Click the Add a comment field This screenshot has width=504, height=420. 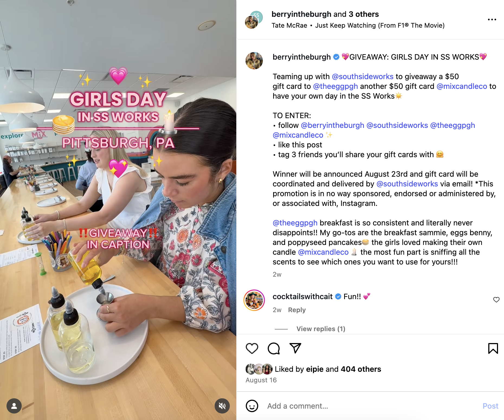(371, 406)
